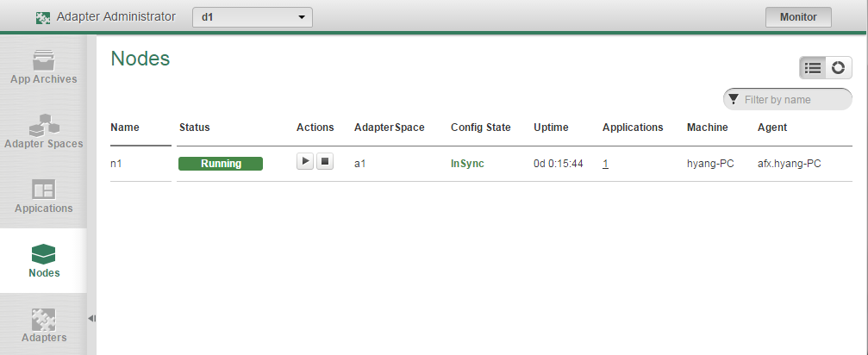868x355 pixels.
Task: Click the Machine column header
Action: pos(708,128)
